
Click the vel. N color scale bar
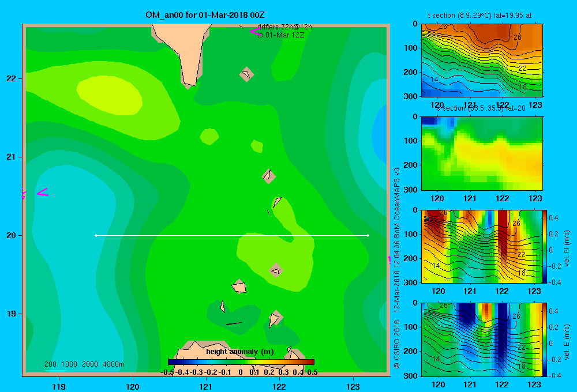(545, 246)
